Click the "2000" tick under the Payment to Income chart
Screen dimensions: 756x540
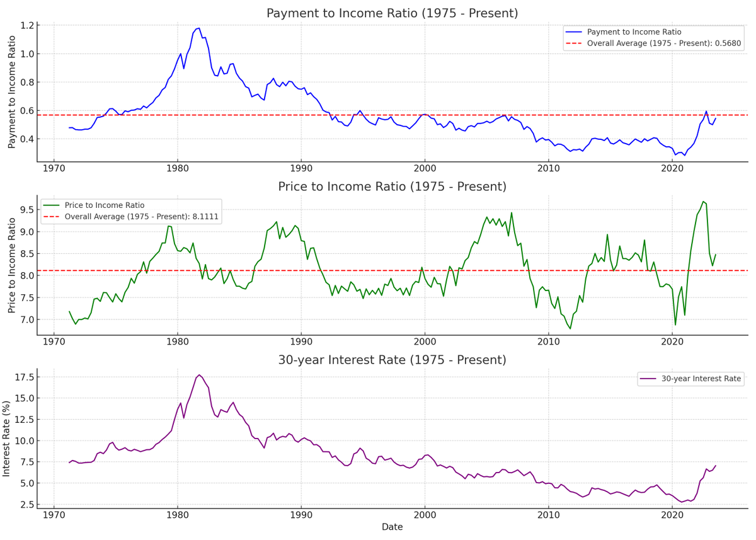tap(425, 169)
